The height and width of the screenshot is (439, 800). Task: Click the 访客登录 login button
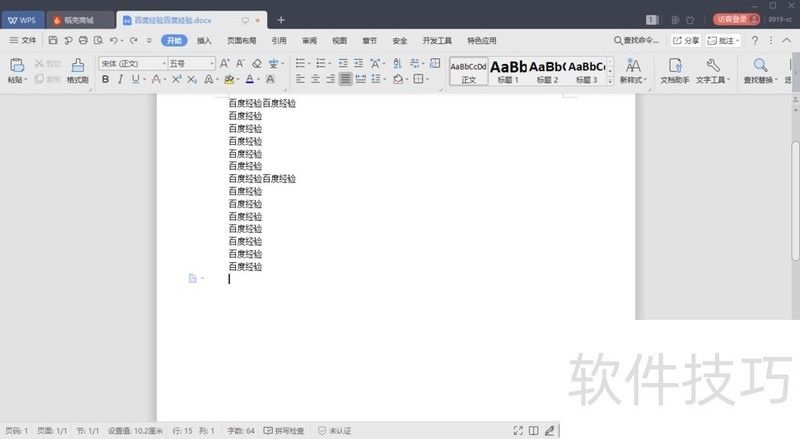coord(736,19)
